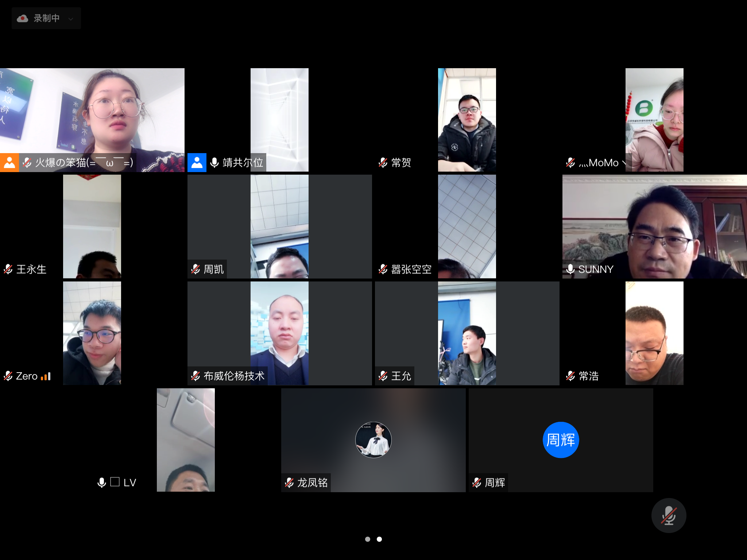Click the muted mic icon beside MoMo
The width and height of the screenshot is (747, 560).
click(570, 163)
